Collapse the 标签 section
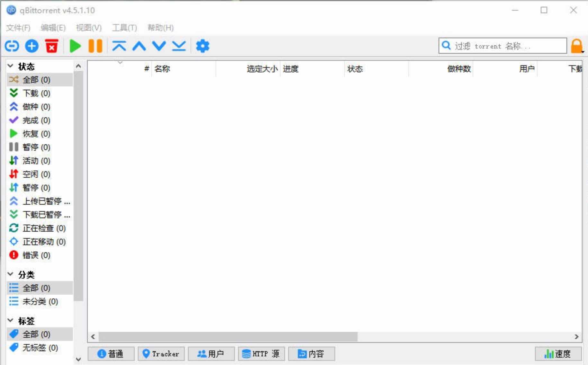 point(11,320)
